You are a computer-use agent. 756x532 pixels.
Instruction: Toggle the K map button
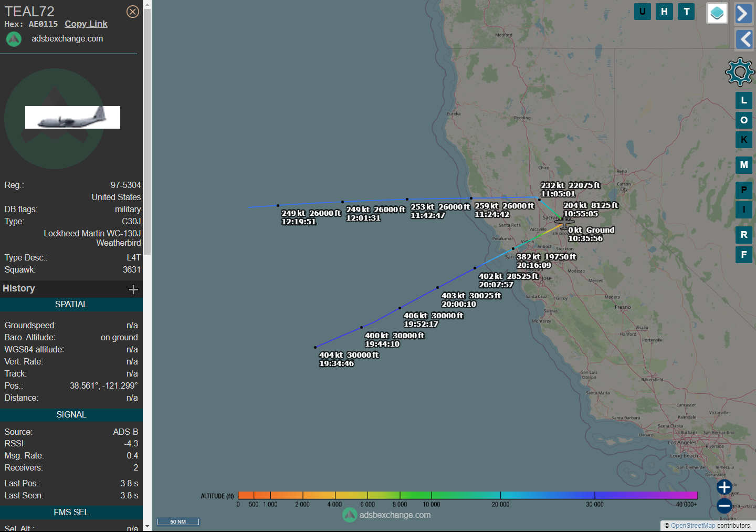pos(744,140)
